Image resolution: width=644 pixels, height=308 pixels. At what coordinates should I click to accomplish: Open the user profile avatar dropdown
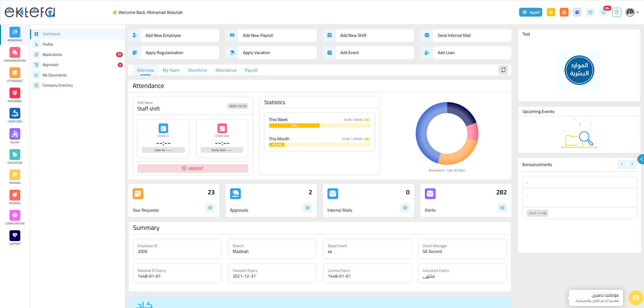632,13
